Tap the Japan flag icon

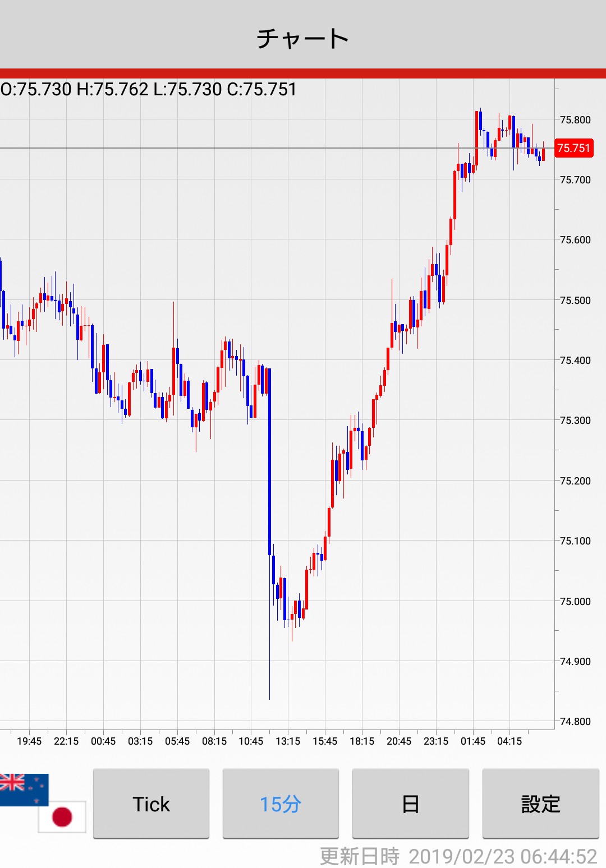(x=62, y=816)
